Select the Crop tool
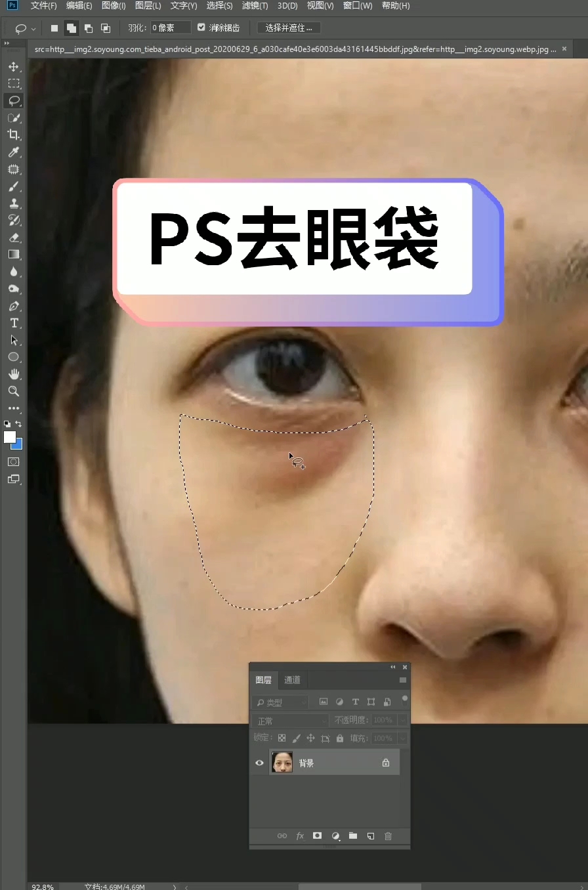Screen dimensions: 588x890 click(x=13, y=135)
